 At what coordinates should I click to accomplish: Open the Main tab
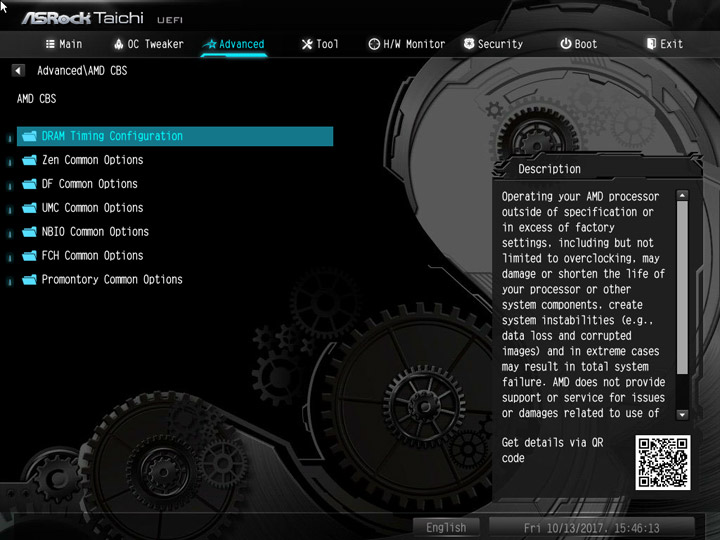[x=64, y=44]
